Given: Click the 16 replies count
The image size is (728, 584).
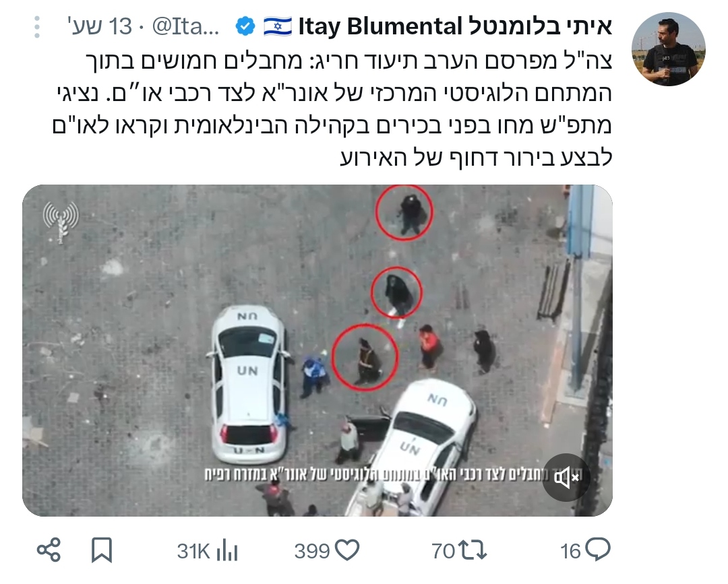Looking at the screenshot, I should [571, 552].
